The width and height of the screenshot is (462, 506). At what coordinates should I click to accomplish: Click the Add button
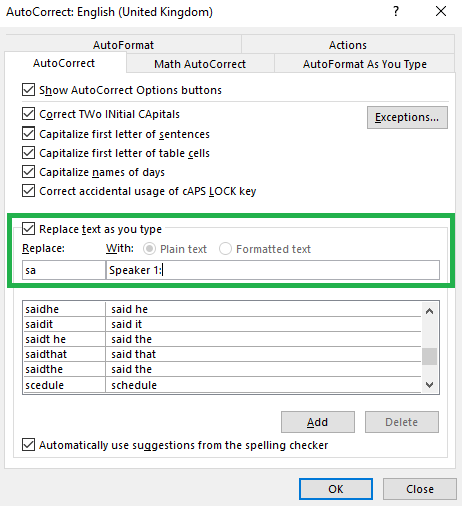(318, 422)
